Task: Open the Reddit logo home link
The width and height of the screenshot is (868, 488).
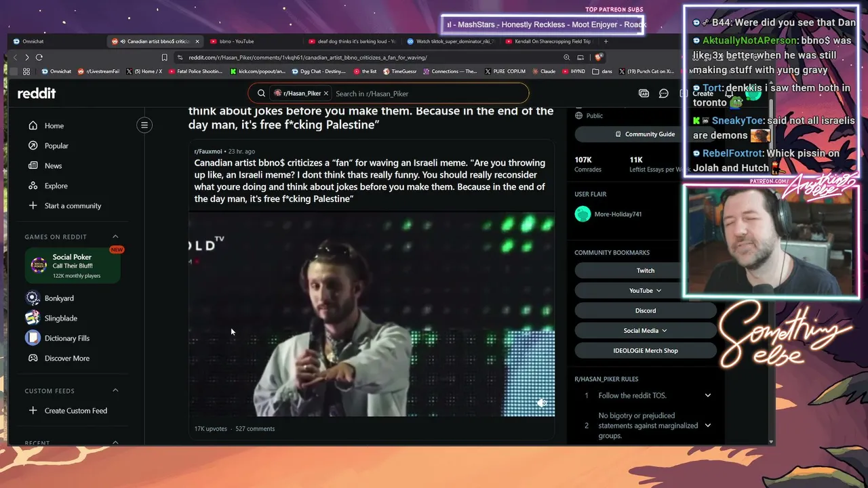Action: tap(37, 94)
